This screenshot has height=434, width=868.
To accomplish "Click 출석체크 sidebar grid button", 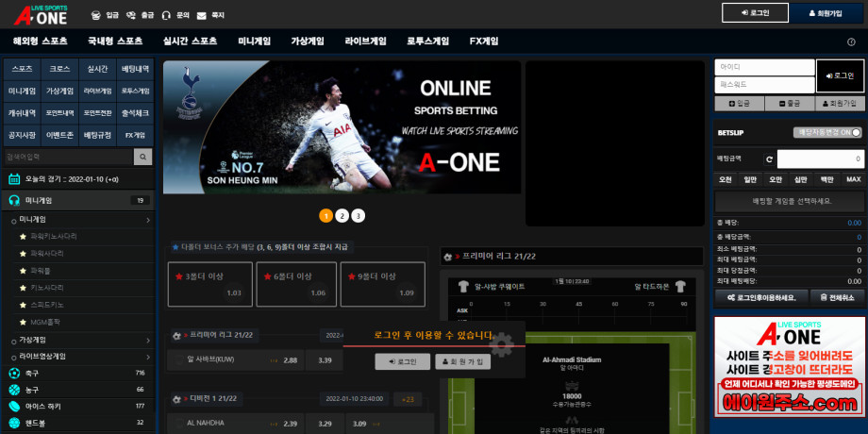I will pyautogui.click(x=135, y=113).
